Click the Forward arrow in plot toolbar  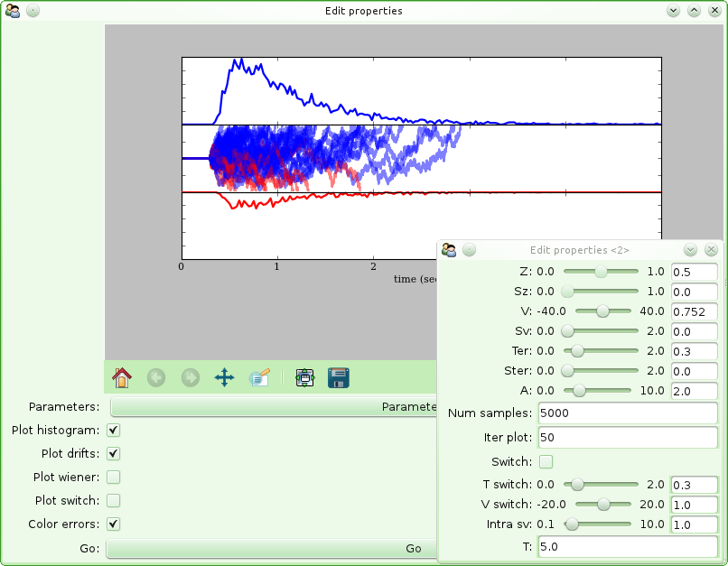[191, 378]
